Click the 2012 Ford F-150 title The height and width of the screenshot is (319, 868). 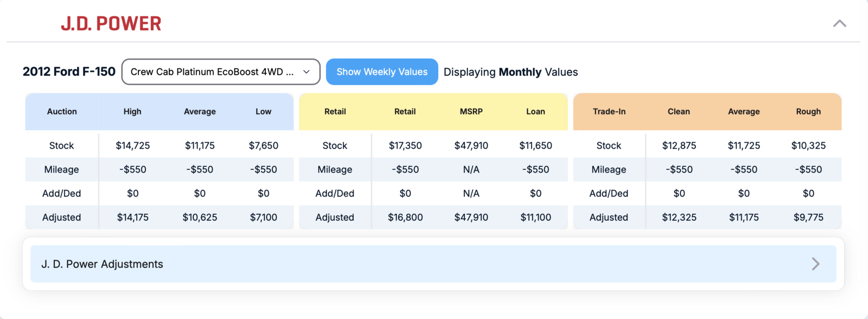(69, 72)
